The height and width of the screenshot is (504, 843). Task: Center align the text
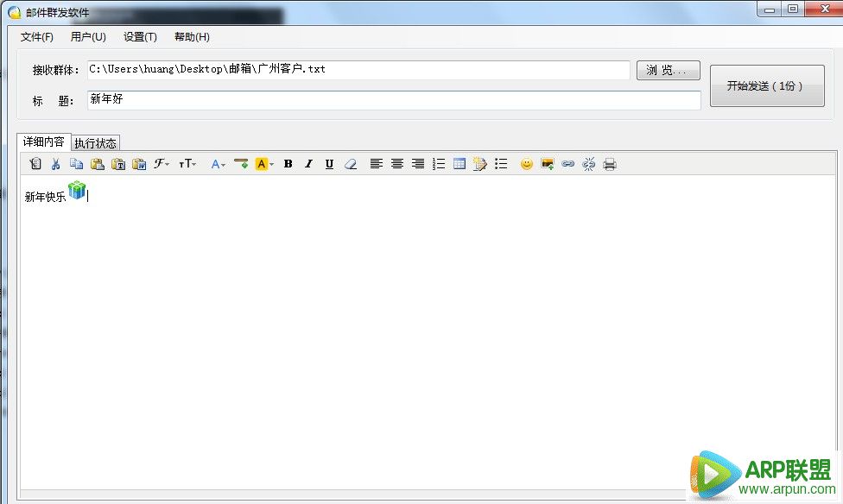pyautogui.click(x=397, y=164)
